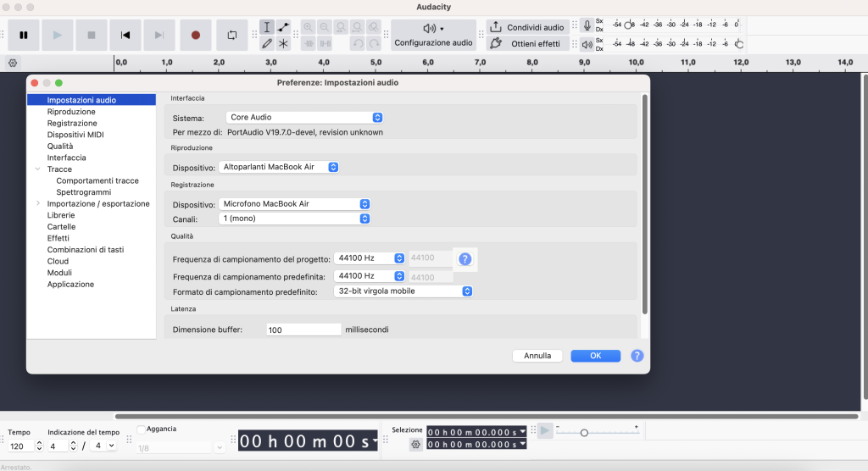The image size is (868, 471).
Task: Click the Play button in the transport toolbar
Action: click(x=58, y=35)
